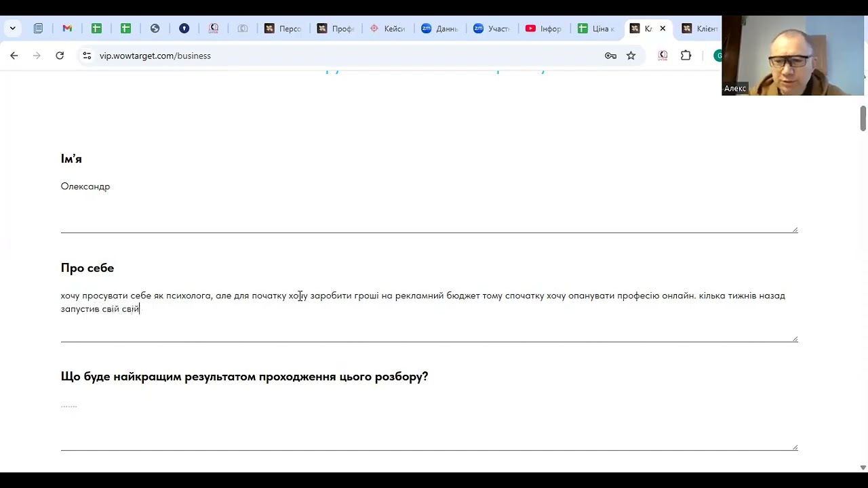Open the saved passwords key icon
Screen dimensions: 868x488
click(610, 56)
